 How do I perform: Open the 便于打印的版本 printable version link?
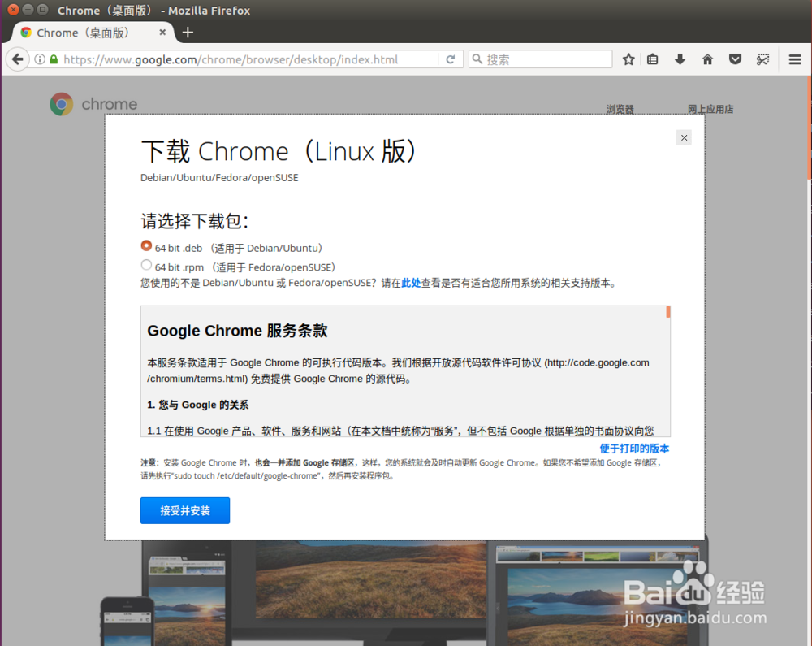[634, 448]
